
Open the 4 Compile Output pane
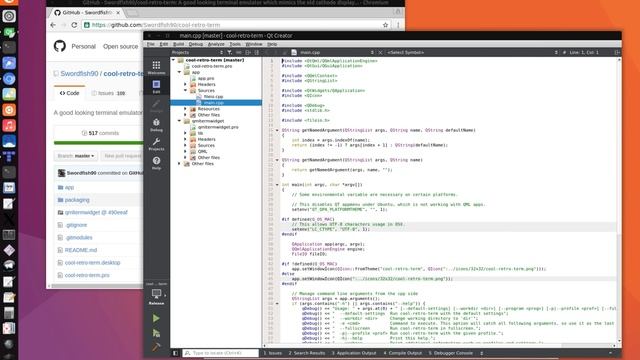(x=402, y=353)
